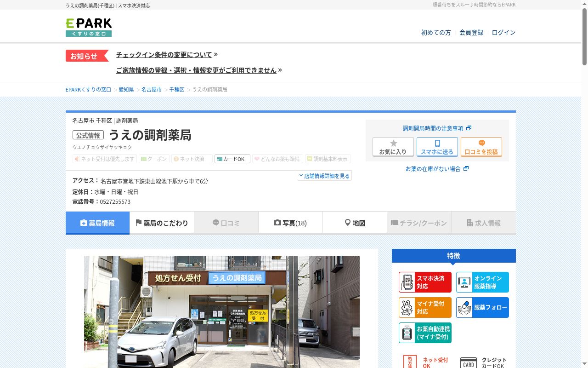Image resolution: width=588 pixels, height=368 pixels.
Task: Click the マイナ受付対応 feature badge
Action: 425,307
